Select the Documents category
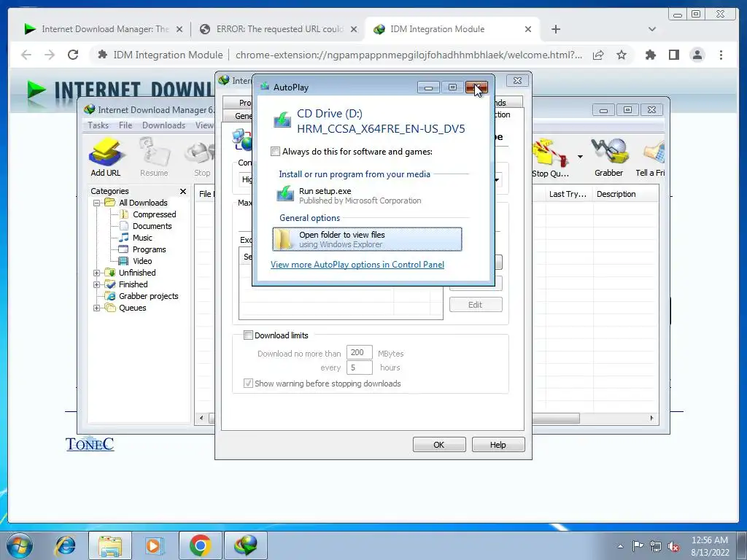This screenshot has height=560, width=747. 152,226
